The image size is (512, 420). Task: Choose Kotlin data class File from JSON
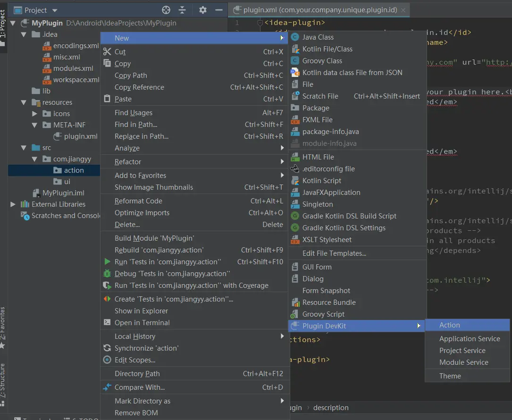coord(352,73)
